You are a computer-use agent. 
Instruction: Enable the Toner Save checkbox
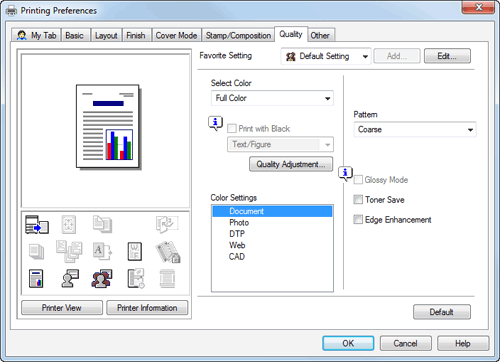358,200
